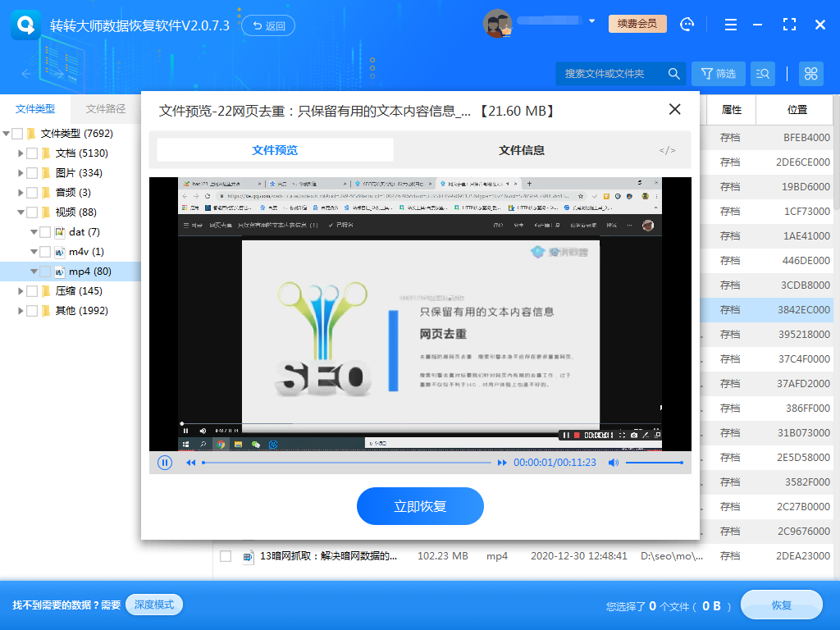Expand the 图片 tree node
This screenshot has height=630, width=840.
coord(21,173)
